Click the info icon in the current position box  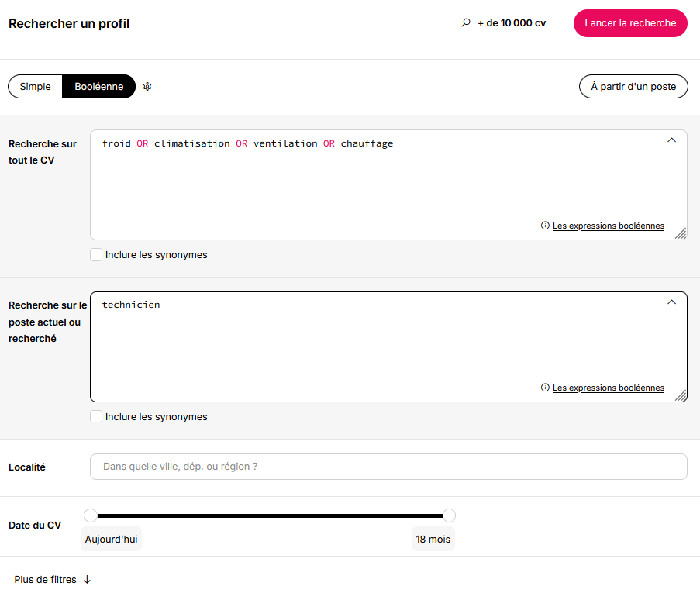545,388
